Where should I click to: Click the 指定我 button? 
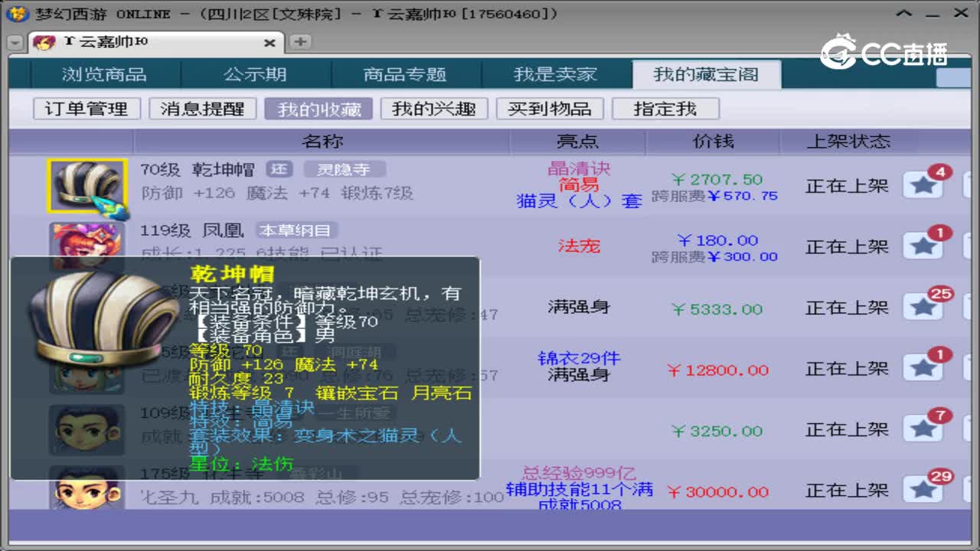665,109
